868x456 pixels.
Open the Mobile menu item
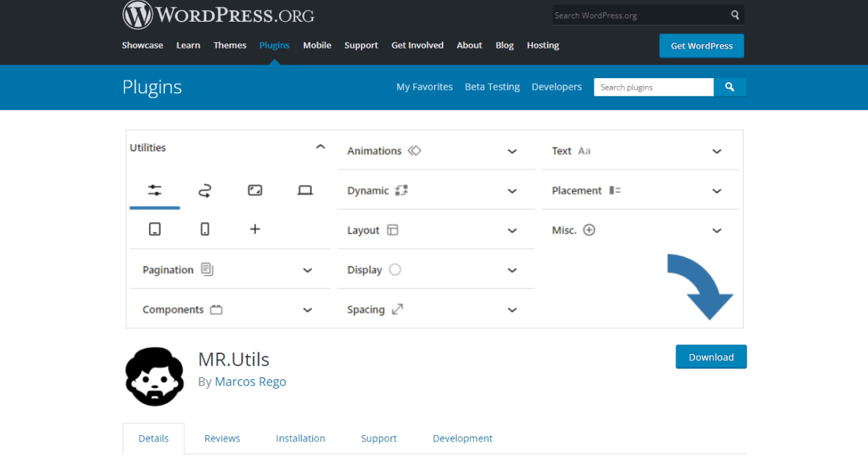click(x=317, y=45)
